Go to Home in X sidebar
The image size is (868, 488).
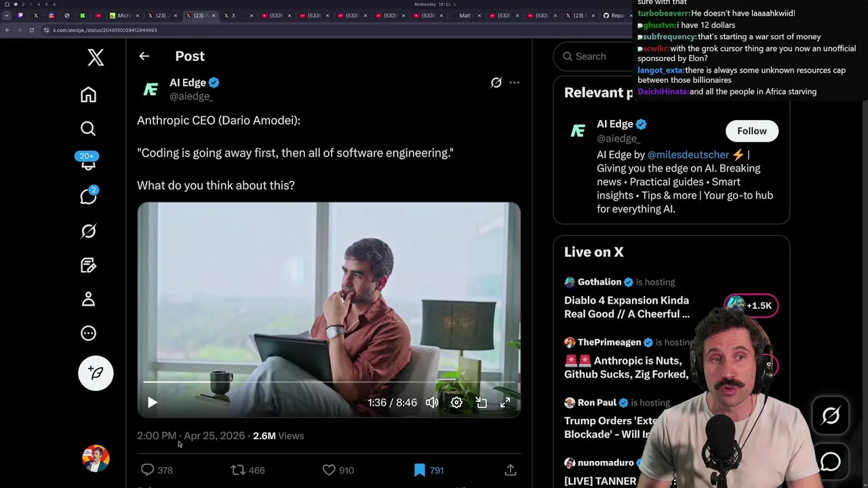(88, 95)
